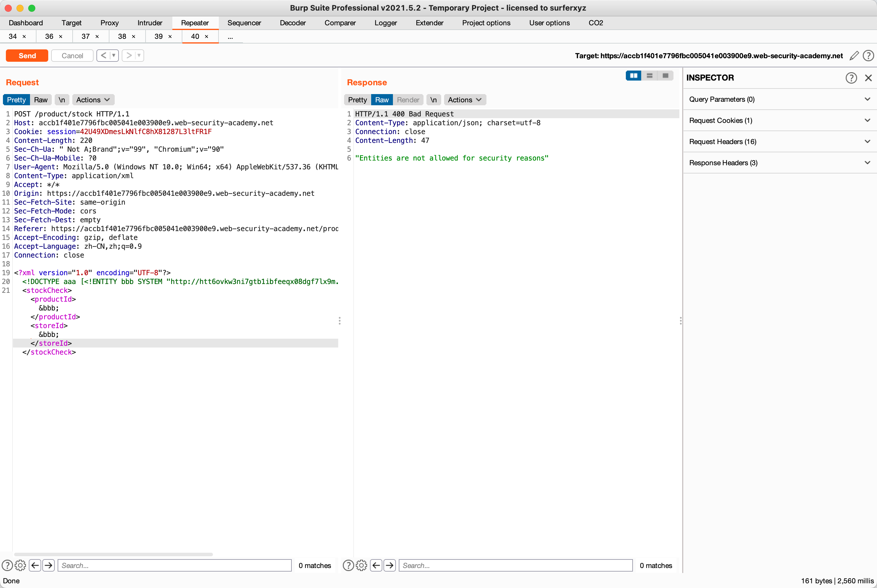Switch response view to Render
The image size is (877, 588).
(x=408, y=100)
